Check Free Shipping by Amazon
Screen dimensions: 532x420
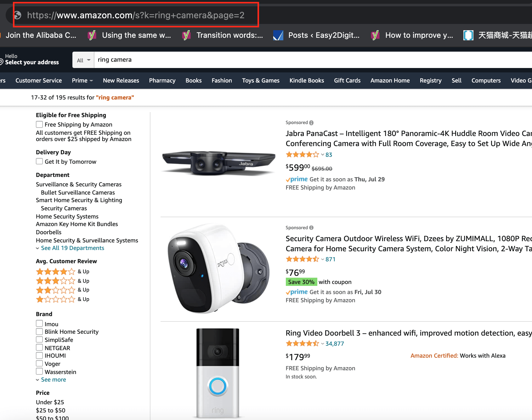point(39,124)
